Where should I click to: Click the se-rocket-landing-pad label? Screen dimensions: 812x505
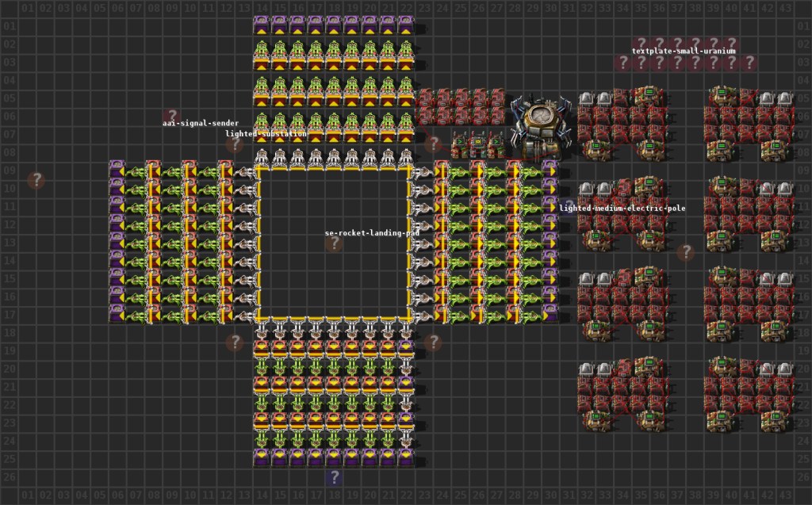(x=372, y=233)
